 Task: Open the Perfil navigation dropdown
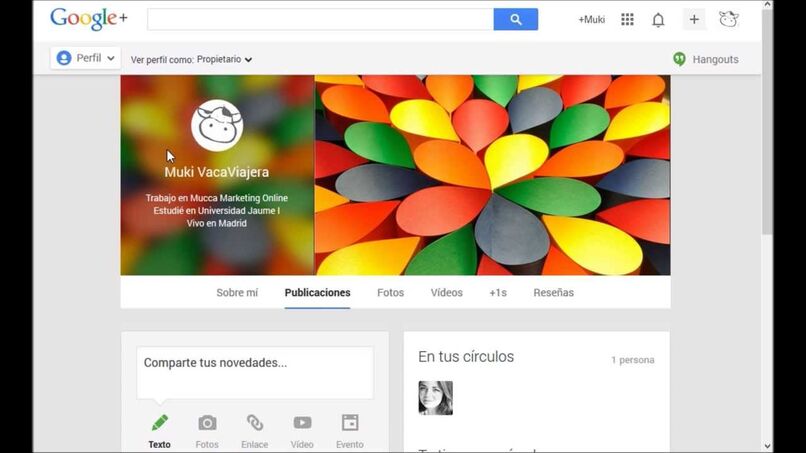pyautogui.click(x=85, y=58)
